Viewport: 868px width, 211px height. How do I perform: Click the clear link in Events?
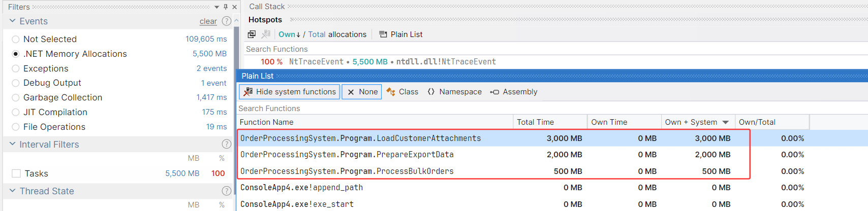(x=208, y=21)
